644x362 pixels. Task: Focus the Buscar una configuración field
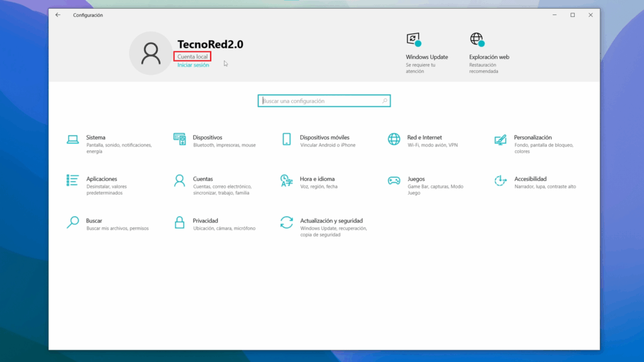pos(319,101)
